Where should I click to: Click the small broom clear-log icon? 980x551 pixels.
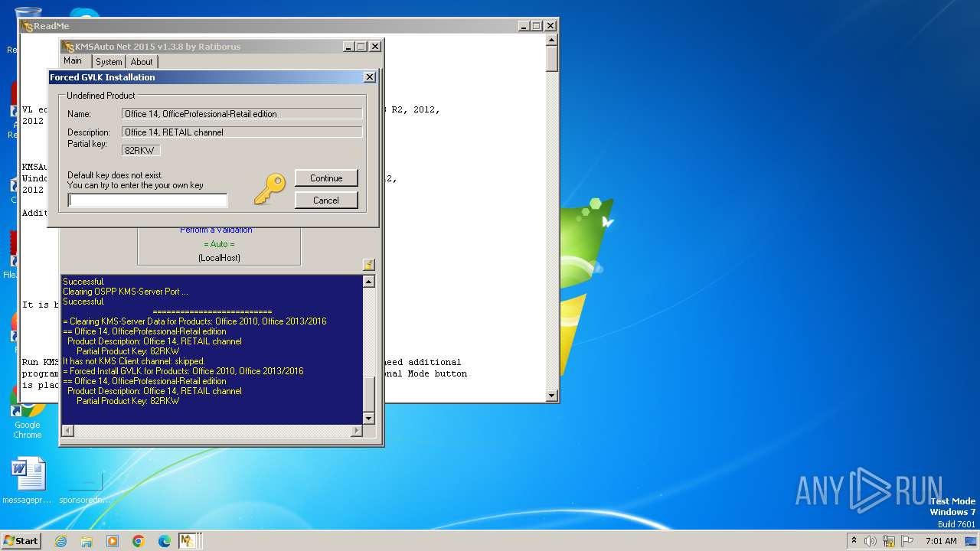(368, 265)
